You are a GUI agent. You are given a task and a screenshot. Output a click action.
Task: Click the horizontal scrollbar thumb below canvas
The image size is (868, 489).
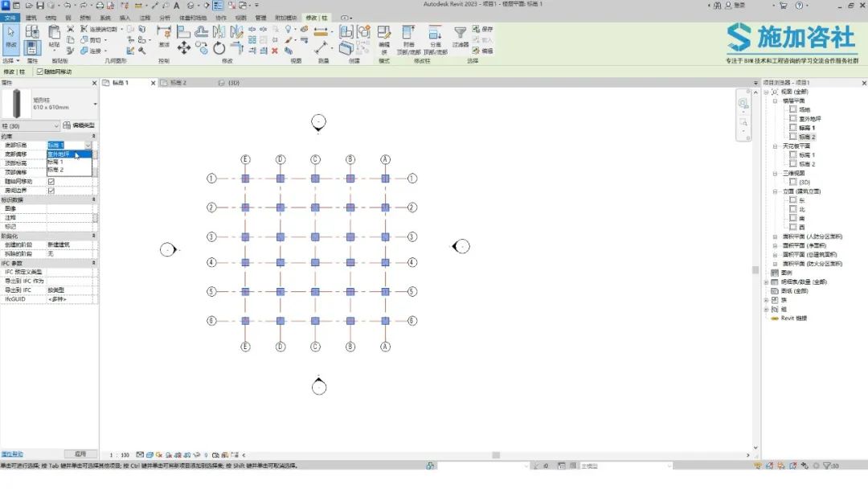pos(496,455)
